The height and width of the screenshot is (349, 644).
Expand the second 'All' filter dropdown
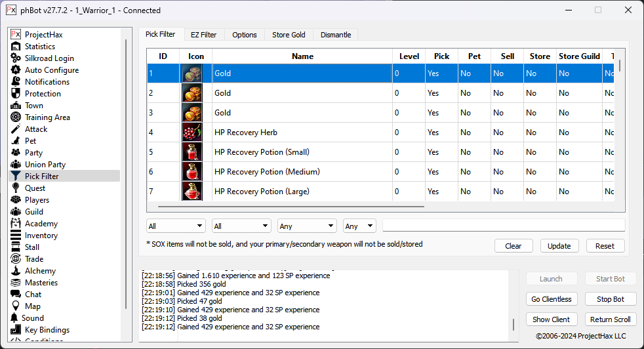pos(241,226)
